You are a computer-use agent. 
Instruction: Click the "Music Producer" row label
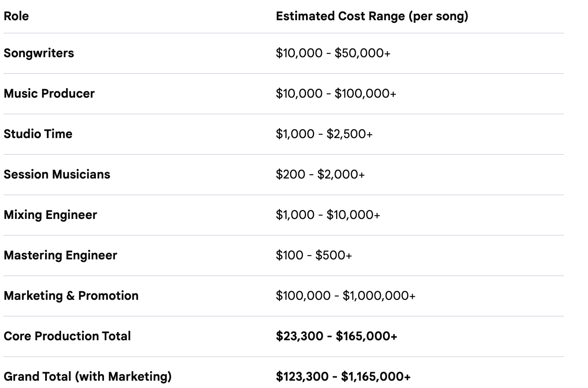click(49, 94)
